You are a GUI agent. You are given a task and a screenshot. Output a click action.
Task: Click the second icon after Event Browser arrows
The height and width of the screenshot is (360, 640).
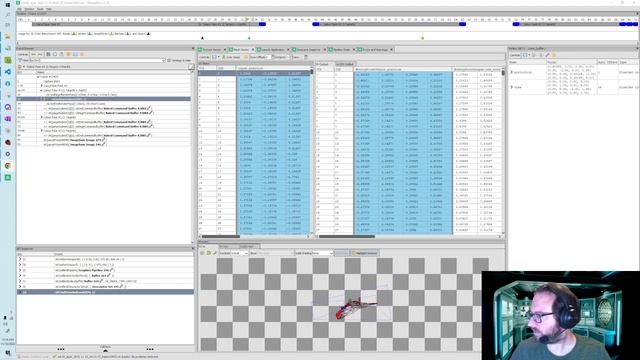pos(55,54)
